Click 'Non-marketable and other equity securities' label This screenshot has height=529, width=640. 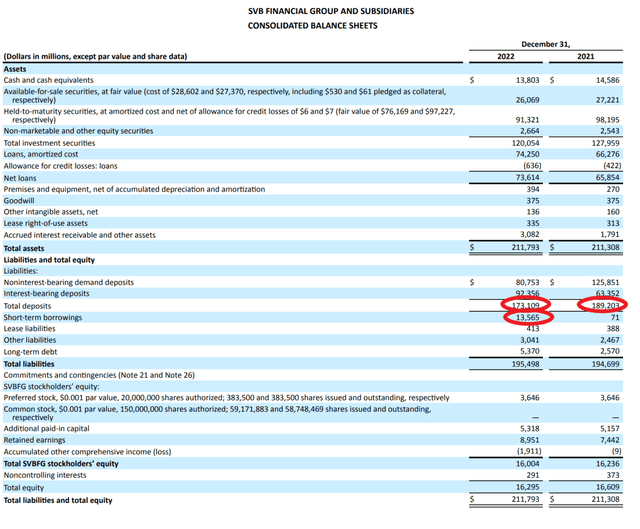[x=78, y=131]
